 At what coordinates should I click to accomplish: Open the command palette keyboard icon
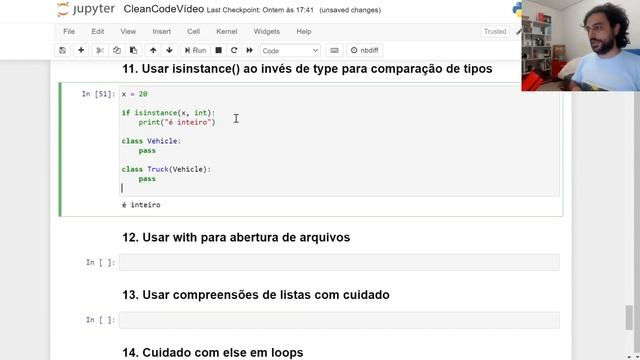click(334, 50)
